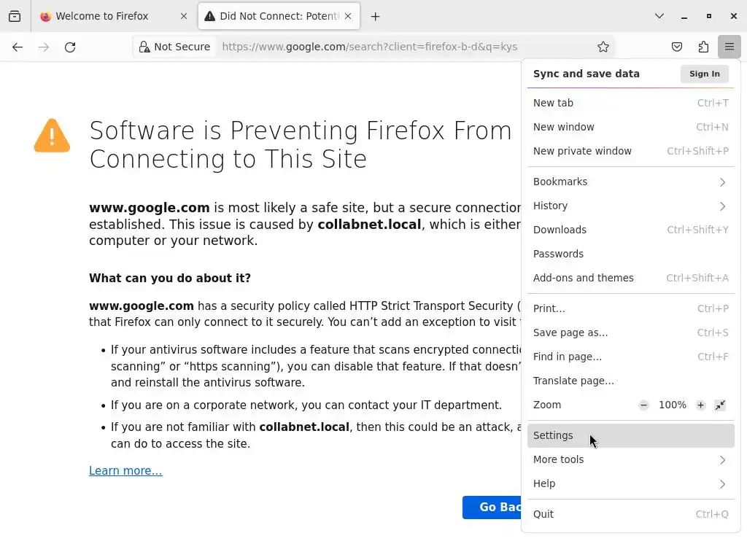Click the zoom-in plus button in the menu

coord(700,405)
